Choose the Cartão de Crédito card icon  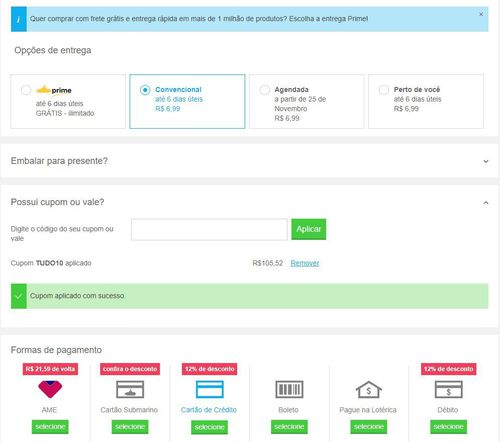click(x=209, y=389)
